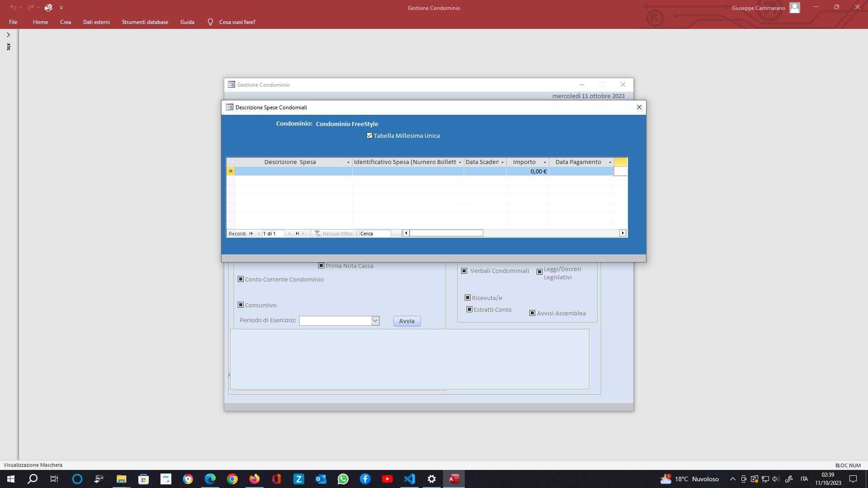Expand the navigation pane with the chevron
The image size is (868, 488).
tap(8, 35)
